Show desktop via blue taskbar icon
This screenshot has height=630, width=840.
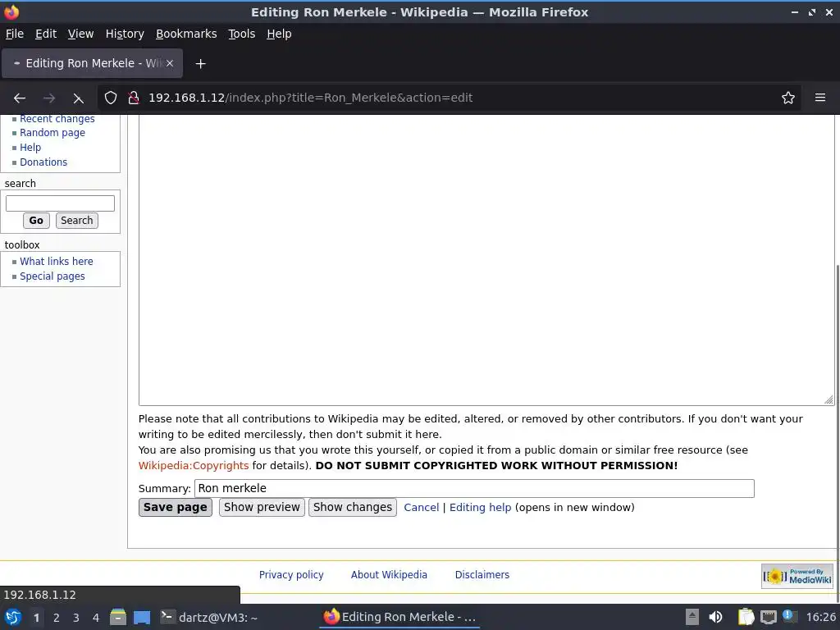[142, 617]
